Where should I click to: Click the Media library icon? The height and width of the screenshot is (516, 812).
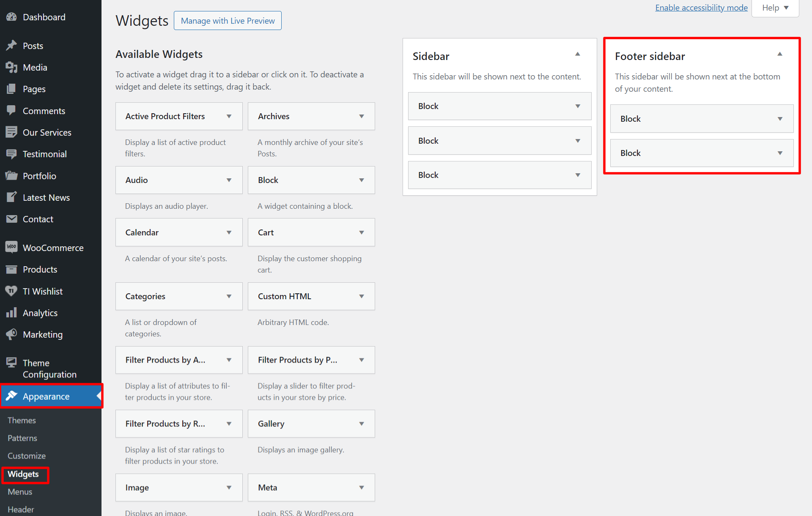click(11, 67)
